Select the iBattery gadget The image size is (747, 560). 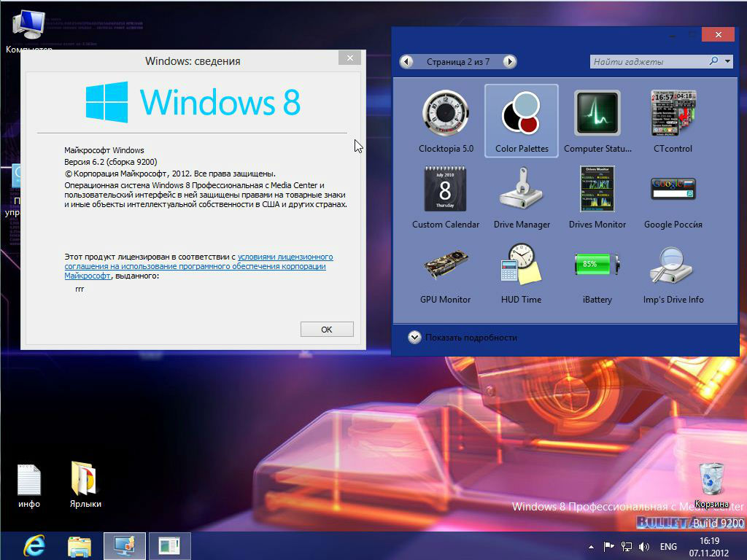597,273
